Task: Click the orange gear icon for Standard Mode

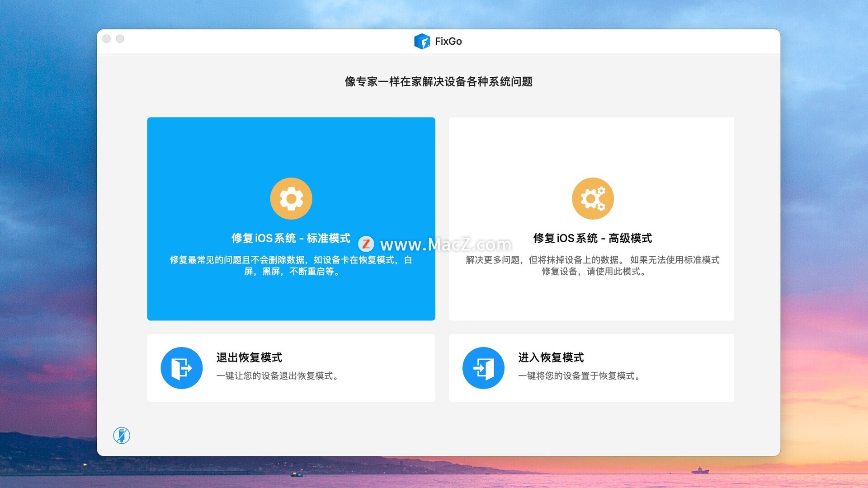Action: tap(291, 199)
